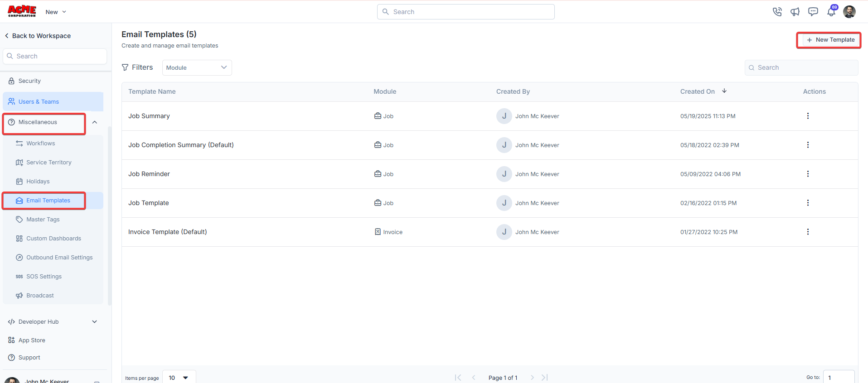Click the Filters funnel icon
This screenshot has width=868, height=383.
point(125,67)
